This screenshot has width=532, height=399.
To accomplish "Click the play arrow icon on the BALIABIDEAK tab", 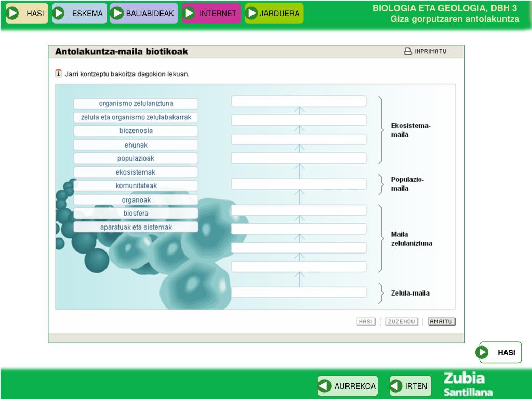I will pos(117,13).
